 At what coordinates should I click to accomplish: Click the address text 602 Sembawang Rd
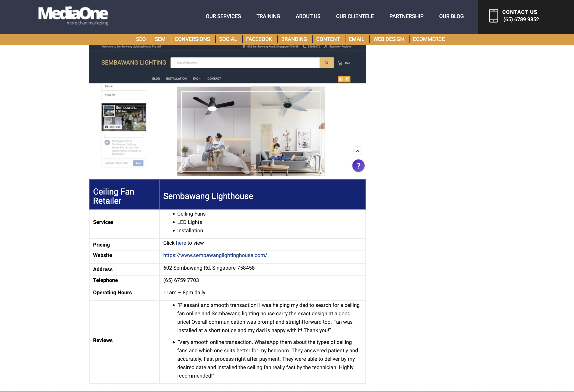209,268
